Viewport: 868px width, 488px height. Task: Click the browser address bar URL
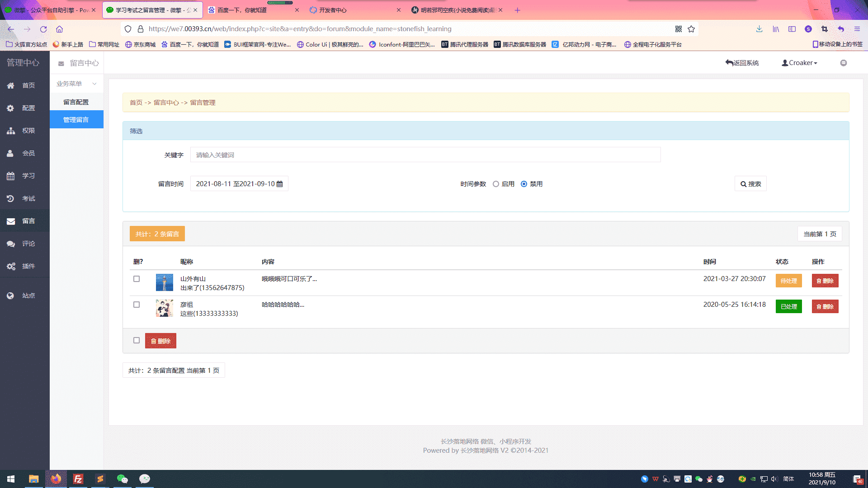300,29
